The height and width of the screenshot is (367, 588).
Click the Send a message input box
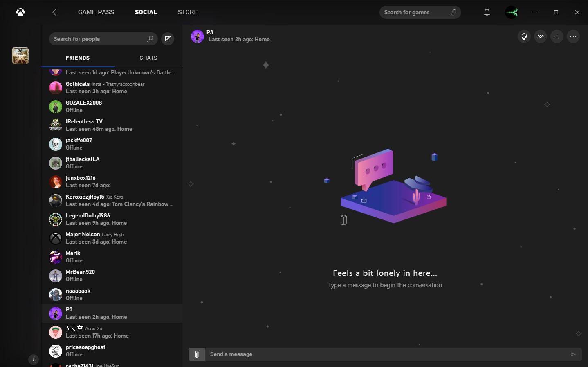(385, 354)
